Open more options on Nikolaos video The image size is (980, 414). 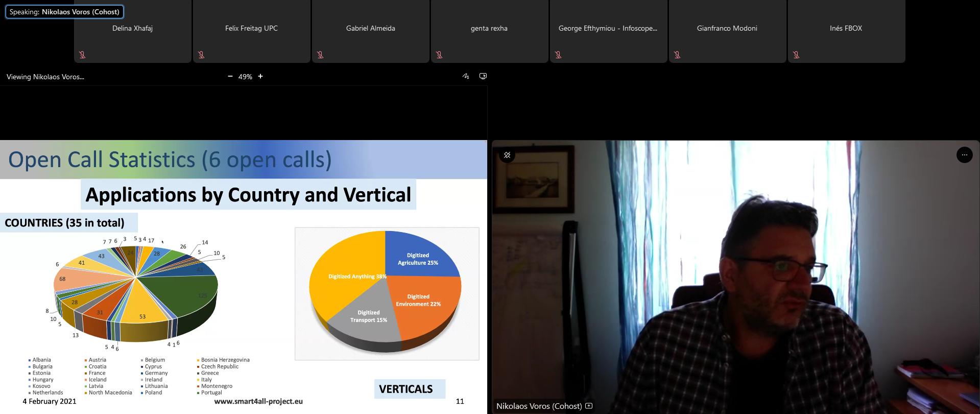point(964,155)
